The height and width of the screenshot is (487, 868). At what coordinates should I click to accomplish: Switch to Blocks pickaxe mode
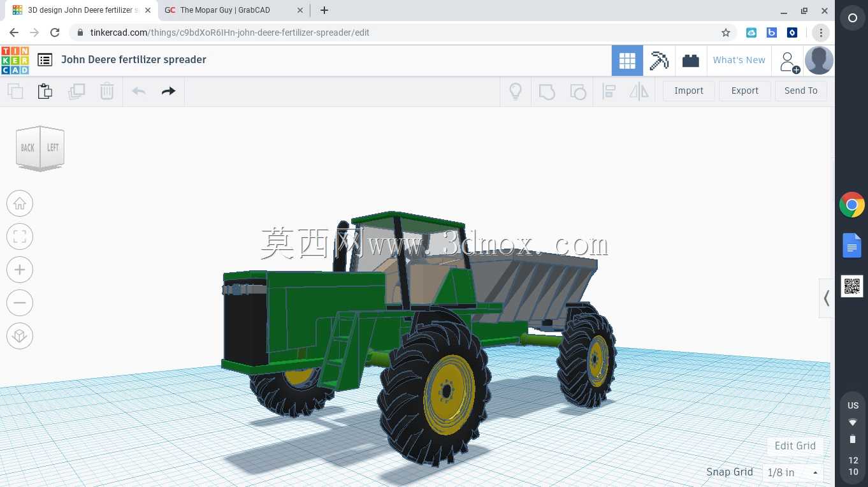659,61
